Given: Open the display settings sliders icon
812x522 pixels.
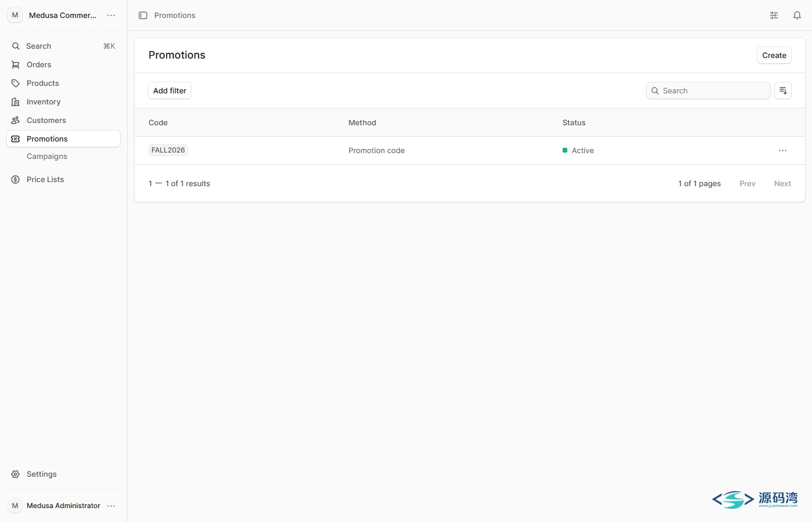Looking at the screenshot, I should point(774,16).
